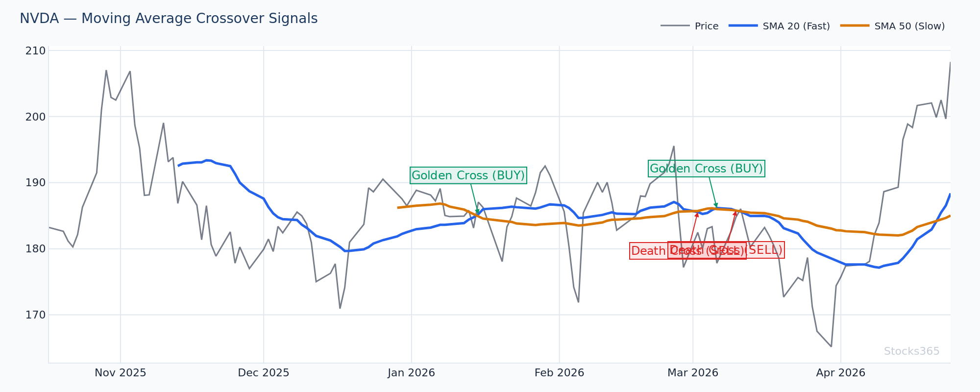Viewport: 980px width, 392px height.
Task: Click the orange SMA 50 legend line swatch
Action: (x=855, y=26)
